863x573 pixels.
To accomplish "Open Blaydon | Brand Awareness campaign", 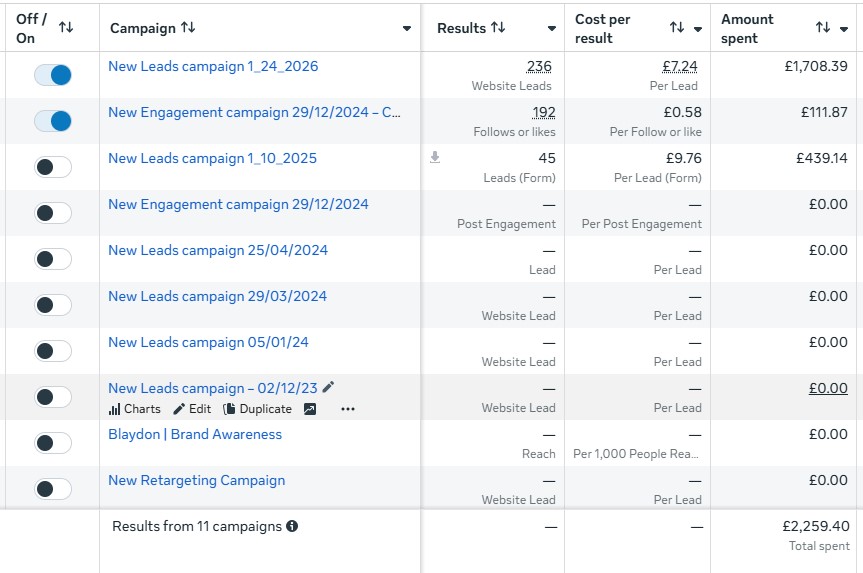I will pyautogui.click(x=195, y=434).
